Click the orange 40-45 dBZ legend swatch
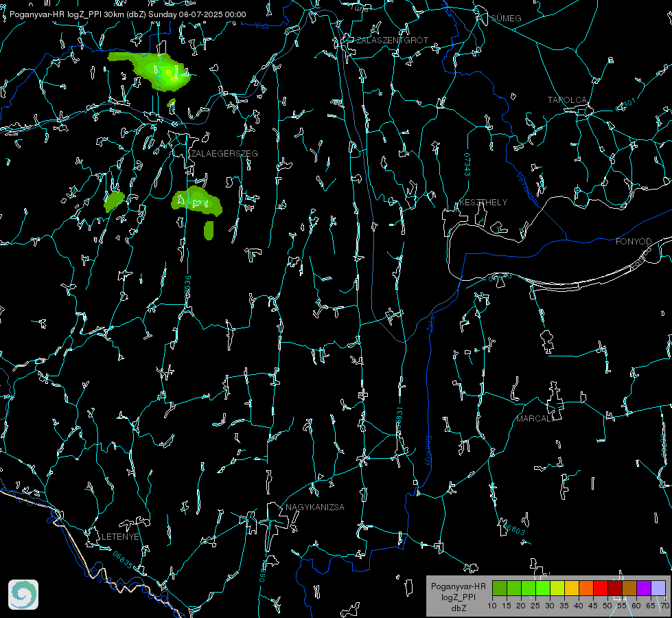 586,588
